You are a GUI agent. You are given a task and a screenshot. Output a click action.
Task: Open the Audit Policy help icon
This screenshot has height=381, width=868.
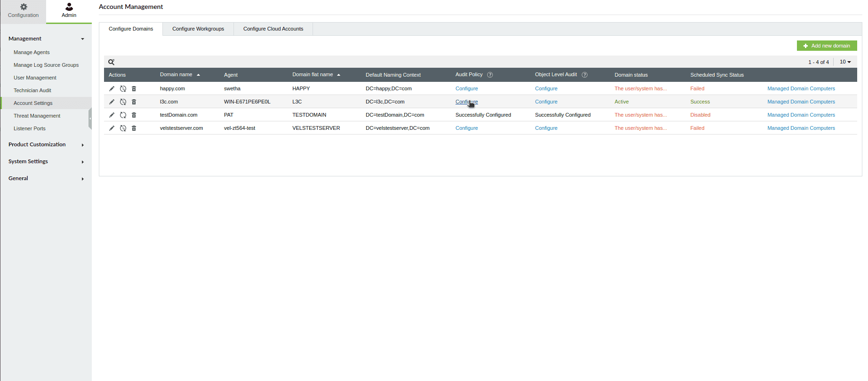(490, 75)
